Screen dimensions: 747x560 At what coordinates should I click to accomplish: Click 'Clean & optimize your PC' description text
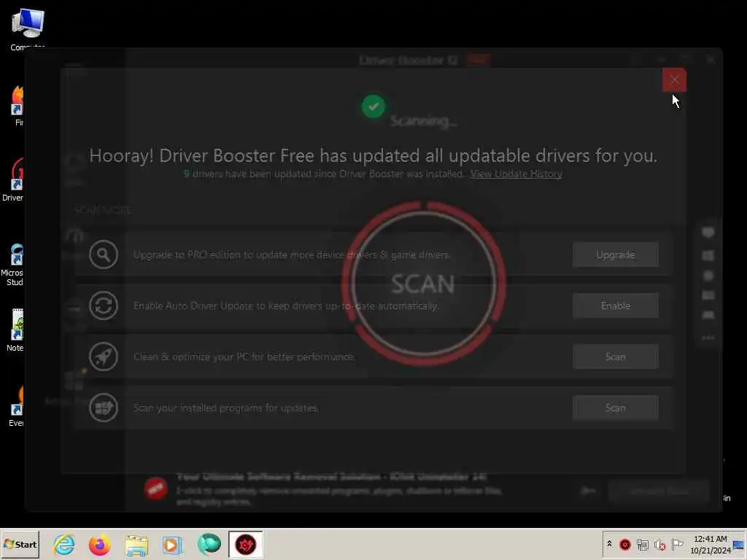tap(244, 357)
